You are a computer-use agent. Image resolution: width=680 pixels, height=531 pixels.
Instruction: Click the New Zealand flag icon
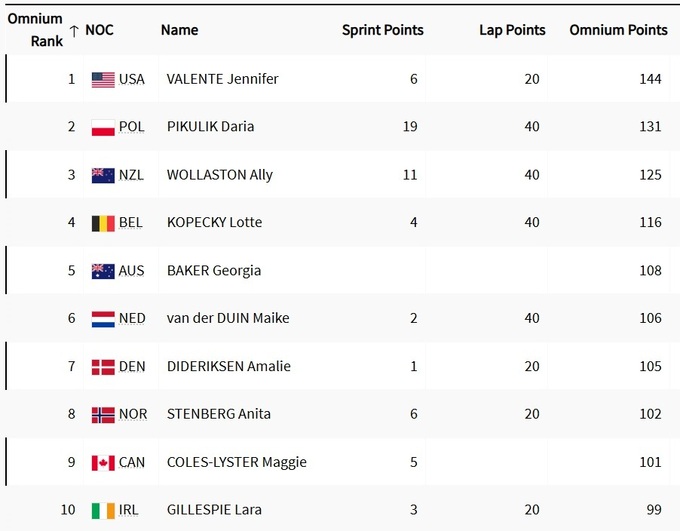(103, 175)
